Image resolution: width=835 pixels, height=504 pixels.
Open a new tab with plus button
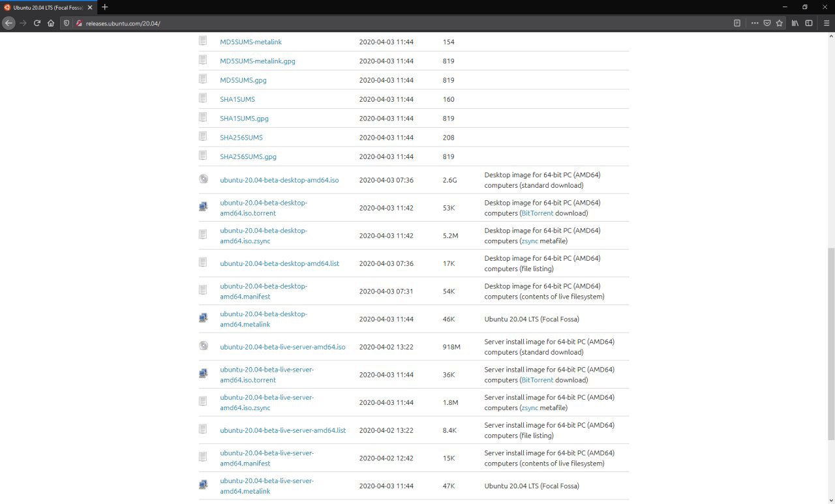coord(104,7)
